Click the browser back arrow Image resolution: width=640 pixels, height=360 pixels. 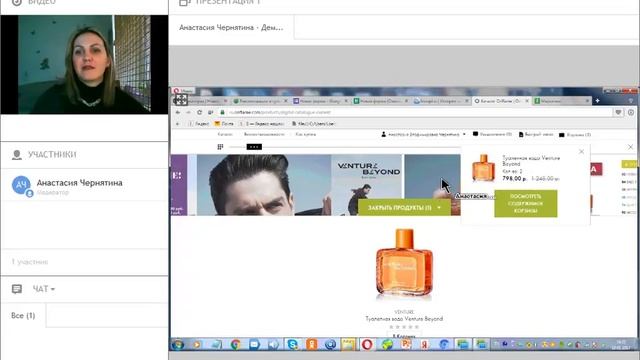(178, 112)
